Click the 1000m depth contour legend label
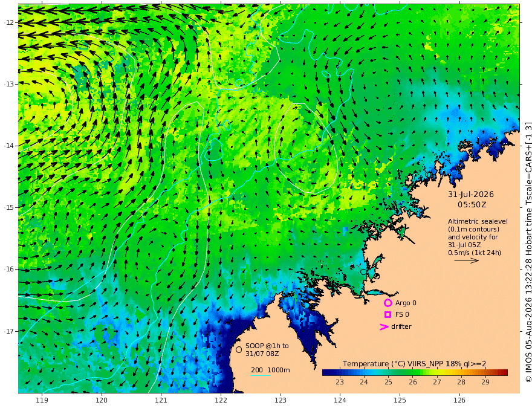The image size is (532, 411). pos(279,370)
